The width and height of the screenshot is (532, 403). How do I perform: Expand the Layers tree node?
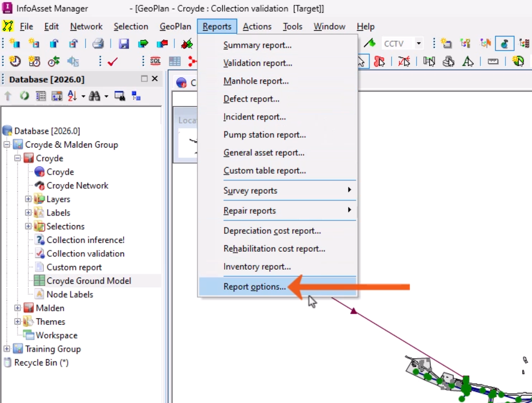28,199
